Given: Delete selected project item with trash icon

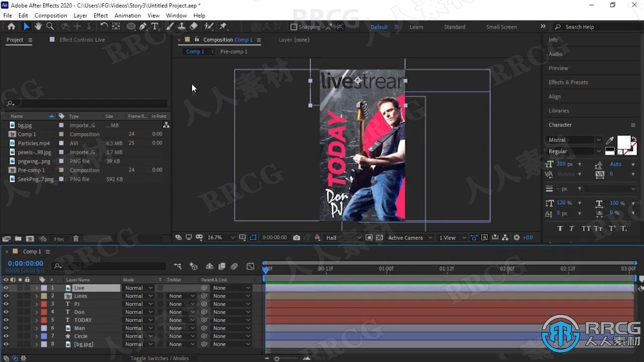Looking at the screenshot, I should tap(76, 239).
